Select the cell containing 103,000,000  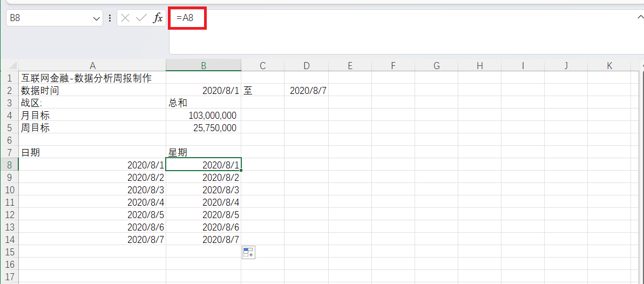(x=204, y=116)
